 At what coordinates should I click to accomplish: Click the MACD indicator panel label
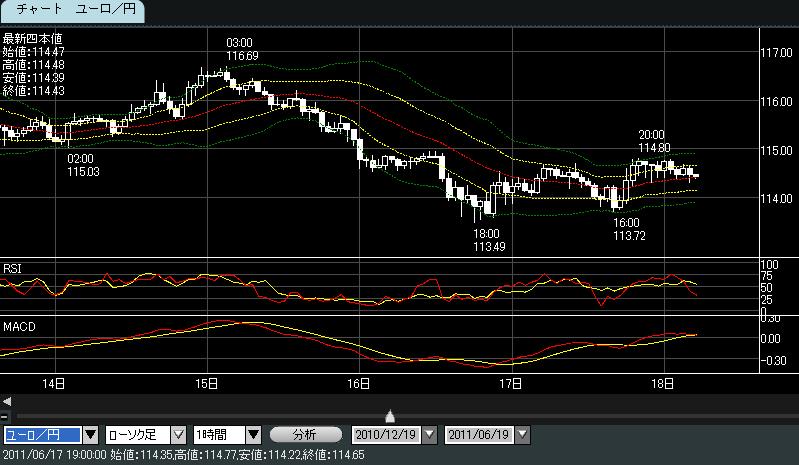click(x=18, y=326)
